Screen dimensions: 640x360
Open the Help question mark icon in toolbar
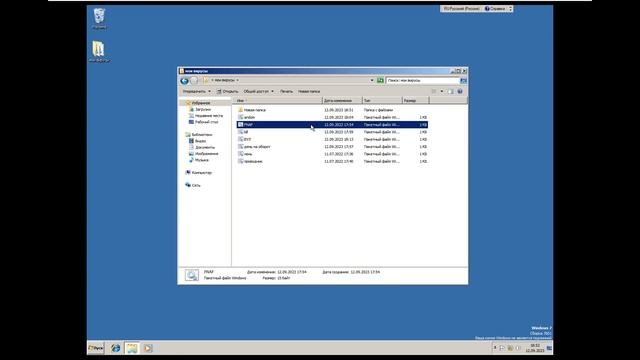tap(460, 91)
